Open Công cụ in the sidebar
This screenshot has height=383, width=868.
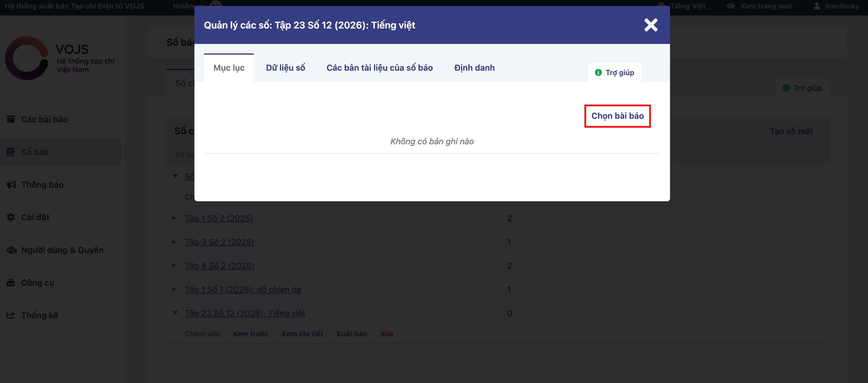(37, 283)
